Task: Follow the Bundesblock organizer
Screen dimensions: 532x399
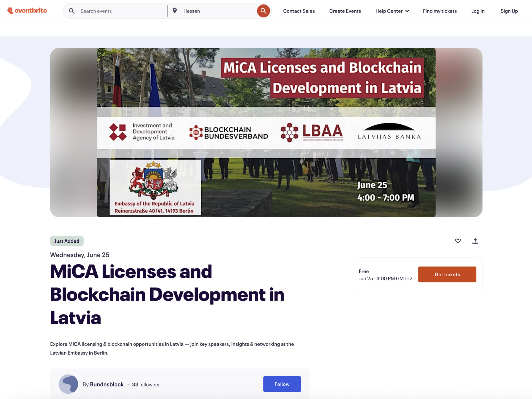Action: point(282,384)
